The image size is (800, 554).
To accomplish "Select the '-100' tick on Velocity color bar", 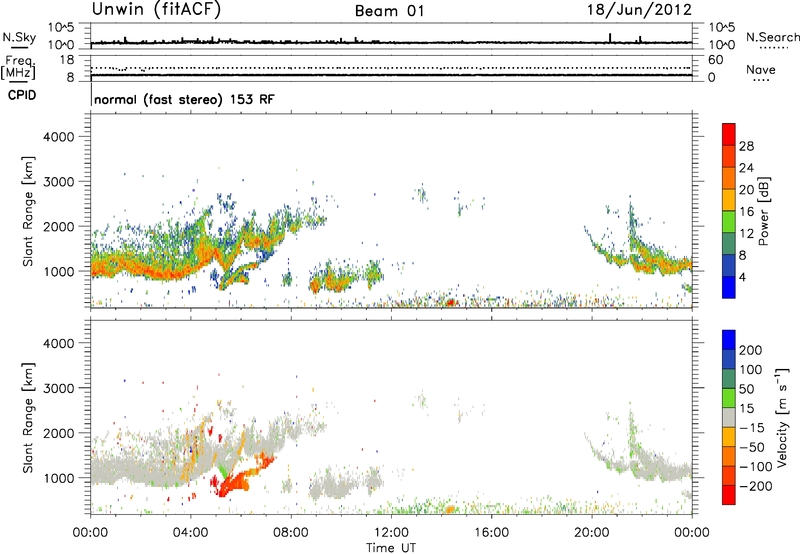I will pyautogui.click(x=755, y=466).
